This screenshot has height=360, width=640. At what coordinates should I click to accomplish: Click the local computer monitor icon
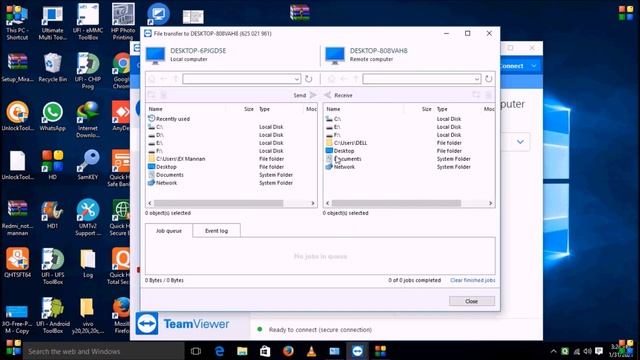[156, 56]
